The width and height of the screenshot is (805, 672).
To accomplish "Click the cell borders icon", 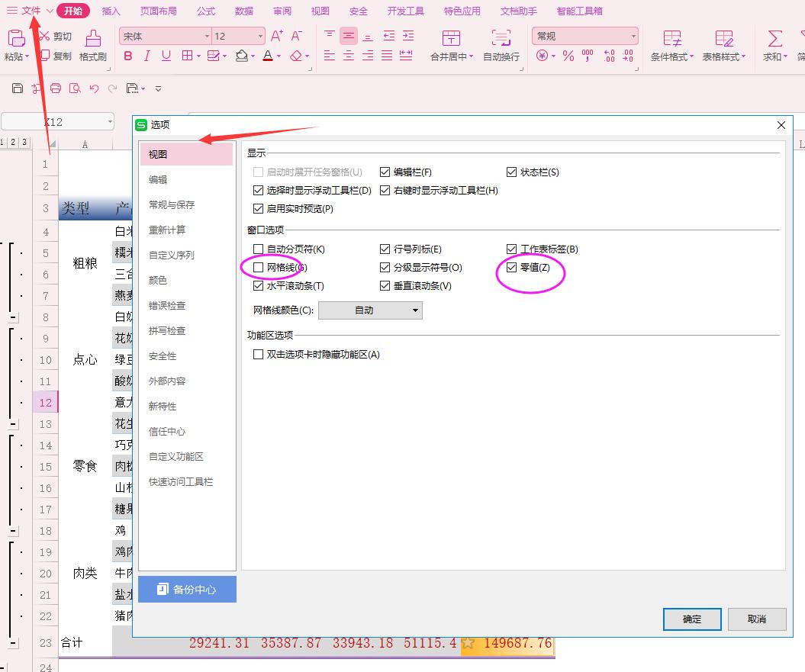I will pyautogui.click(x=188, y=56).
